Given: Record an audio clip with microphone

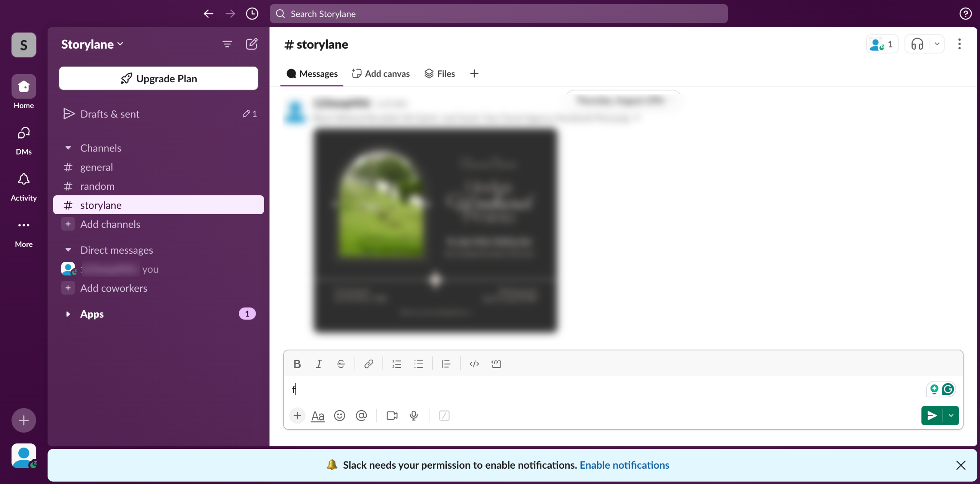Looking at the screenshot, I should coord(414,416).
